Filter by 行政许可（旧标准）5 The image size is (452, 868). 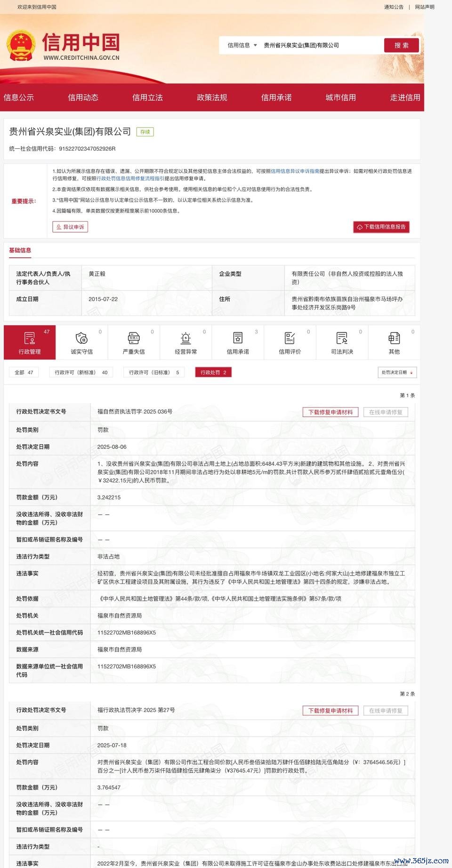coord(151,373)
